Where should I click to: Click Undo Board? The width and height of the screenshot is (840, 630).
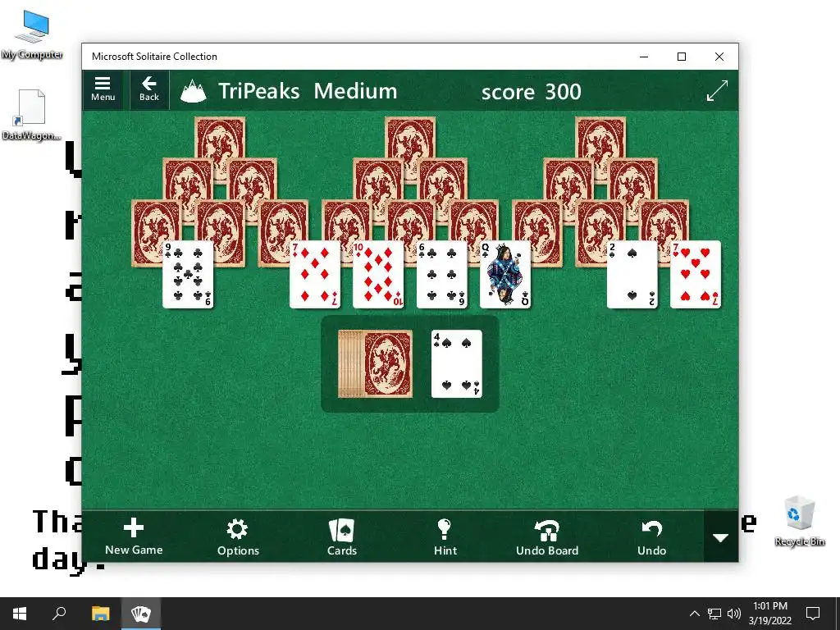pos(547,536)
